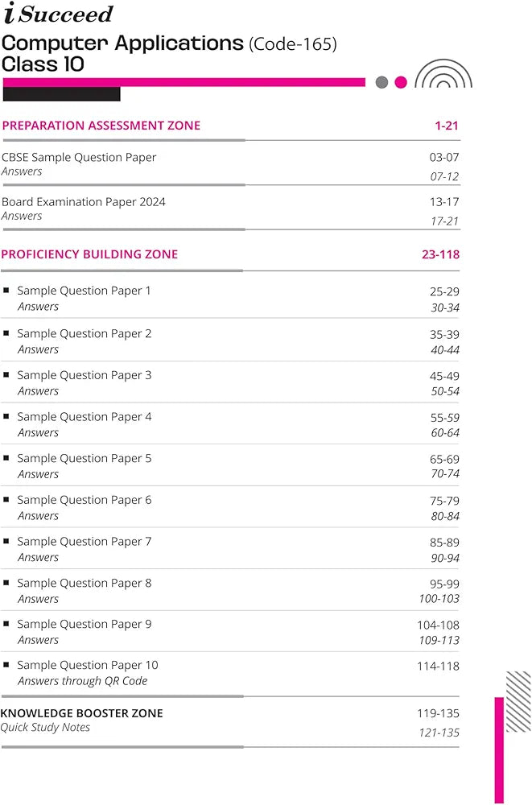The height and width of the screenshot is (805, 532).
Task: Click page range 23-118
Action: pyautogui.click(x=440, y=254)
